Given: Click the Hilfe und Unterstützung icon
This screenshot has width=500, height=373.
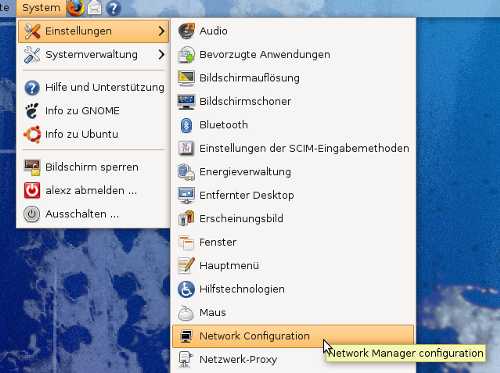Looking at the screenshot, I should 32,88.
